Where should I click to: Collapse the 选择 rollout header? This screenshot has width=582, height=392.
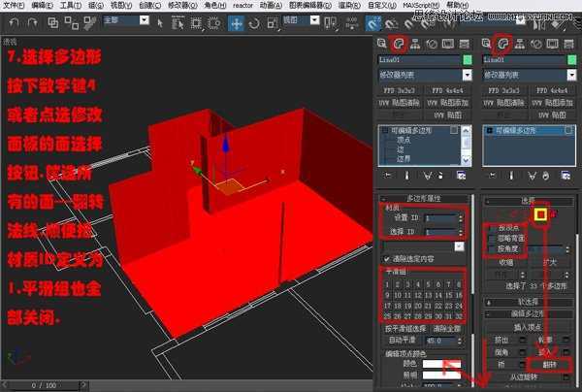(x=529, y=201)
